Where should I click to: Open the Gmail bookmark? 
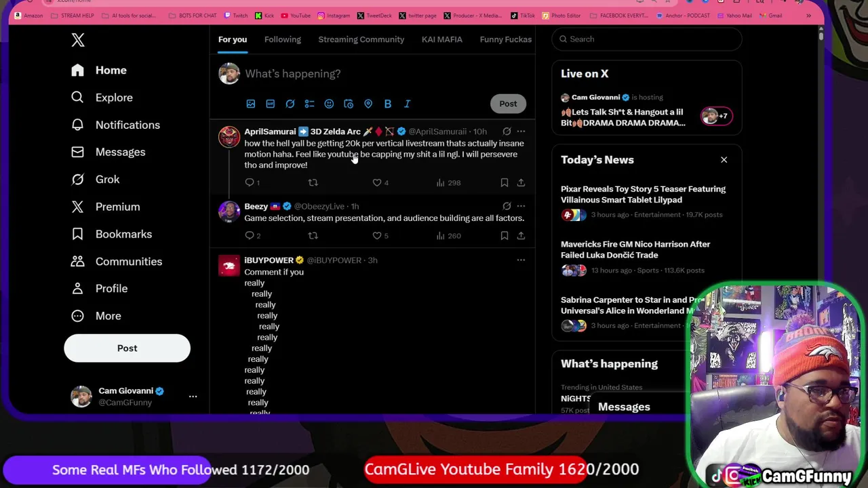click(x=770, y=16)
